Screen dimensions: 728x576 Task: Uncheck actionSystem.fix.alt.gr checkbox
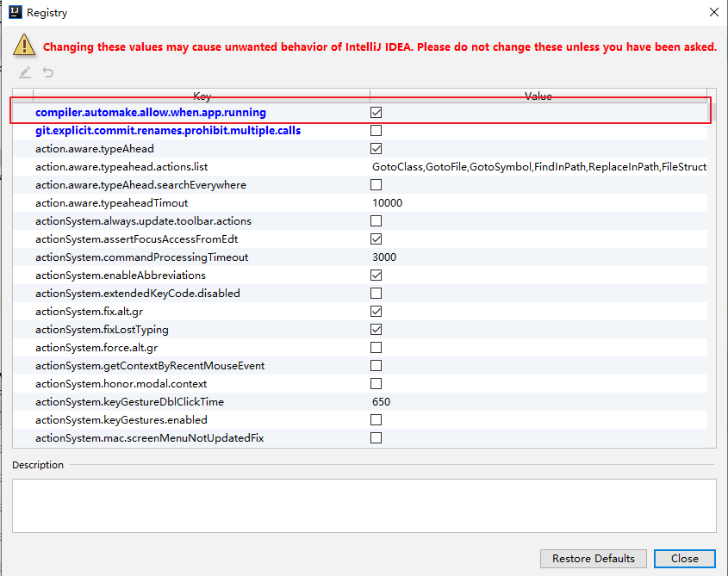click(376, 312)
